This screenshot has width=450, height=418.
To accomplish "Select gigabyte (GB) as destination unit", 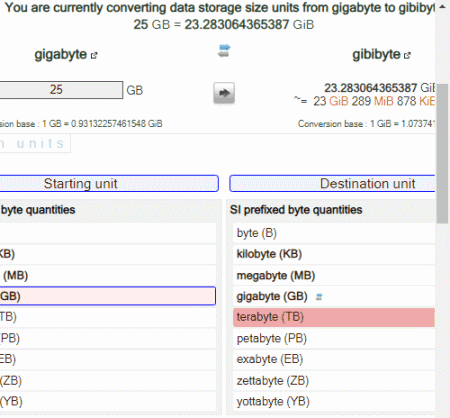I will [x=334, y=296].
